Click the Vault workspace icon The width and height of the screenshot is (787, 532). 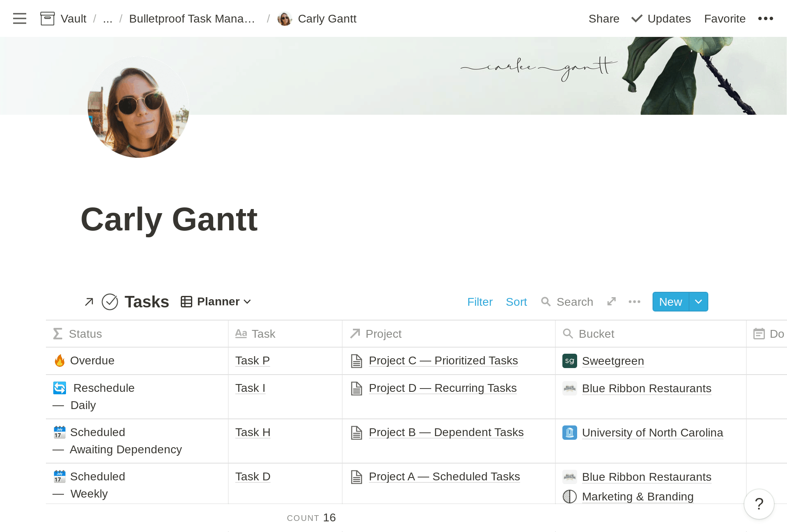point(47,18)
